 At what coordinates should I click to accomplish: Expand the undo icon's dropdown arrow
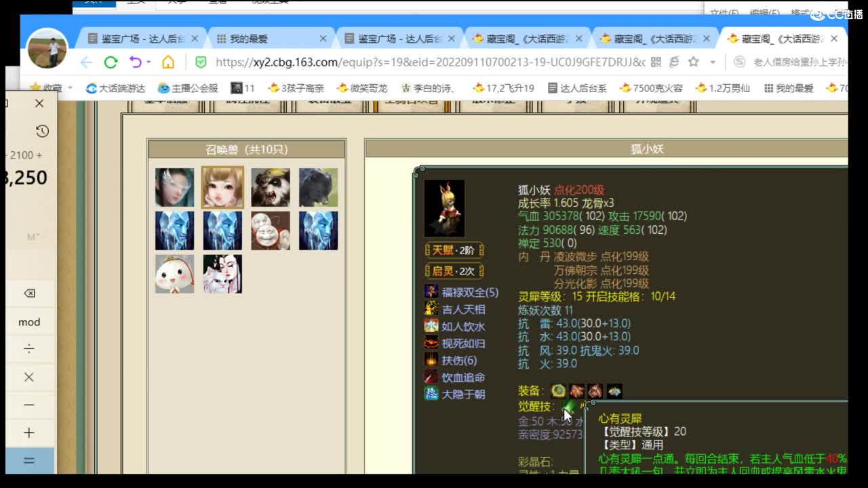click(149, 62)
